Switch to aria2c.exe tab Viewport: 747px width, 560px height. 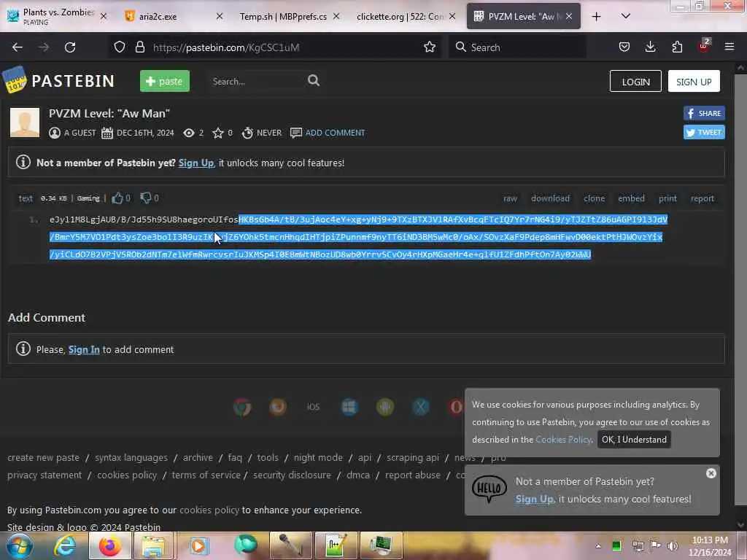(172, 17)
